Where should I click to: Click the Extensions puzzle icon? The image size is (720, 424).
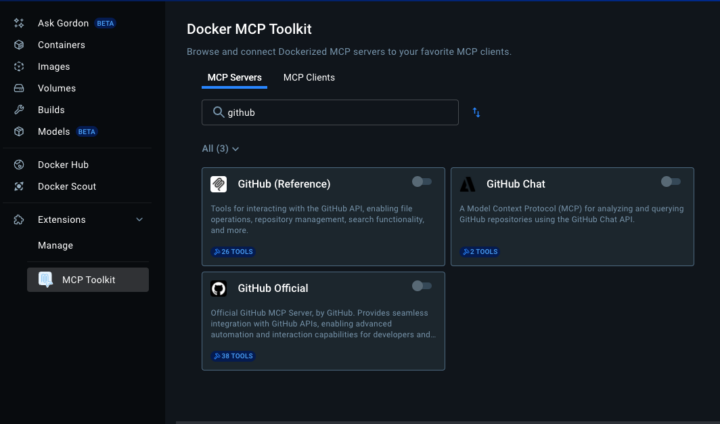(19, 220)
